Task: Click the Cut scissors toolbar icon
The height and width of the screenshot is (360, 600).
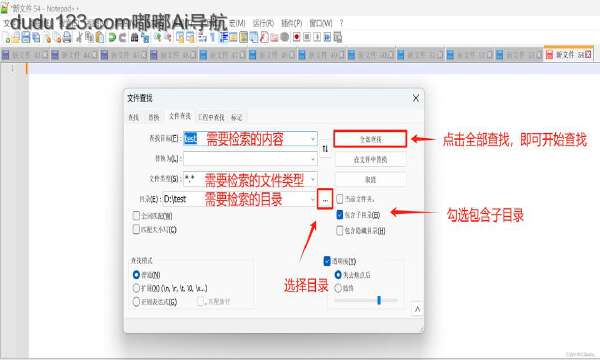Action: click(79, 37)
